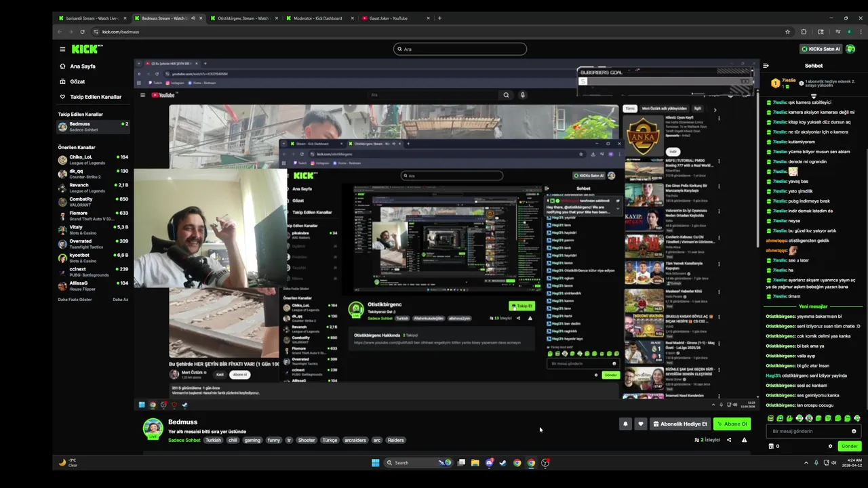Viewport: 868px width, 488px height.
Task: Collapse the Sohbet chat panel
Action: point(766,66)
